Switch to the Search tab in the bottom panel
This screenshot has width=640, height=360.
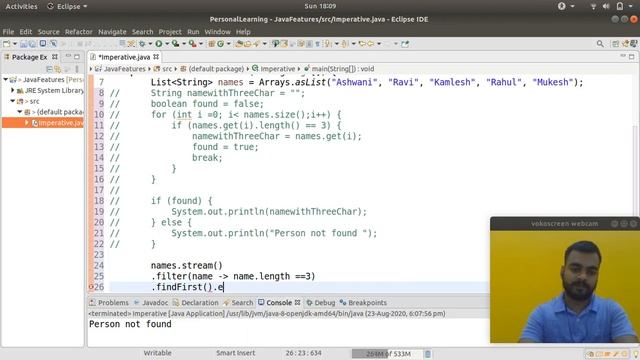[238, 302]
